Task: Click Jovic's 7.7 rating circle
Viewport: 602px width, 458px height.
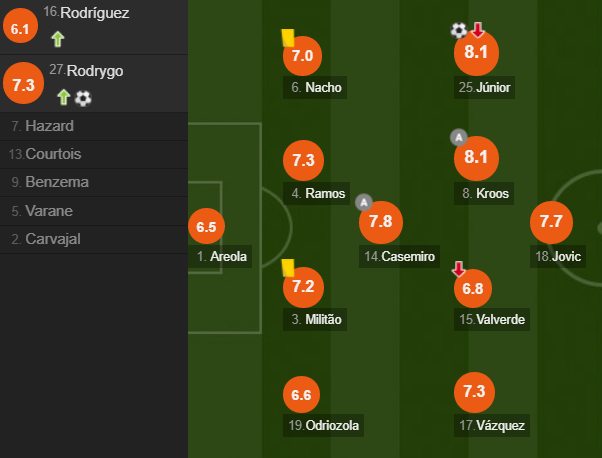Action: click(551, 222)
